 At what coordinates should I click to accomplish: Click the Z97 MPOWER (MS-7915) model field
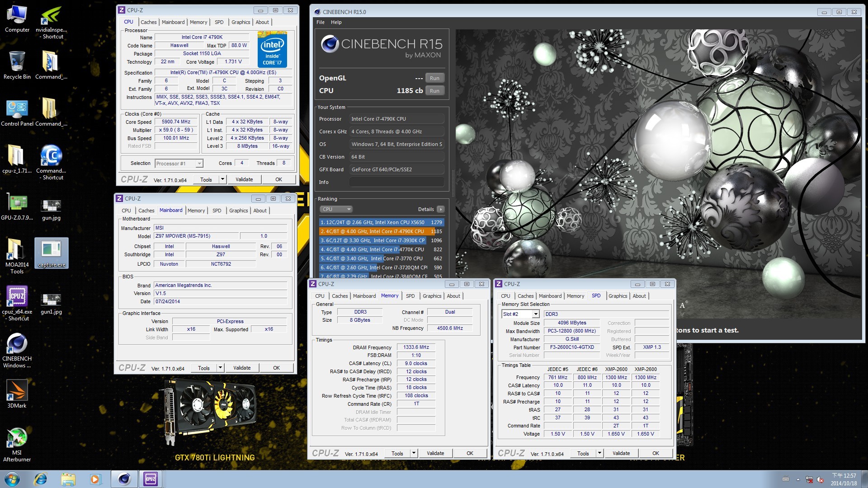coord(196,236)
